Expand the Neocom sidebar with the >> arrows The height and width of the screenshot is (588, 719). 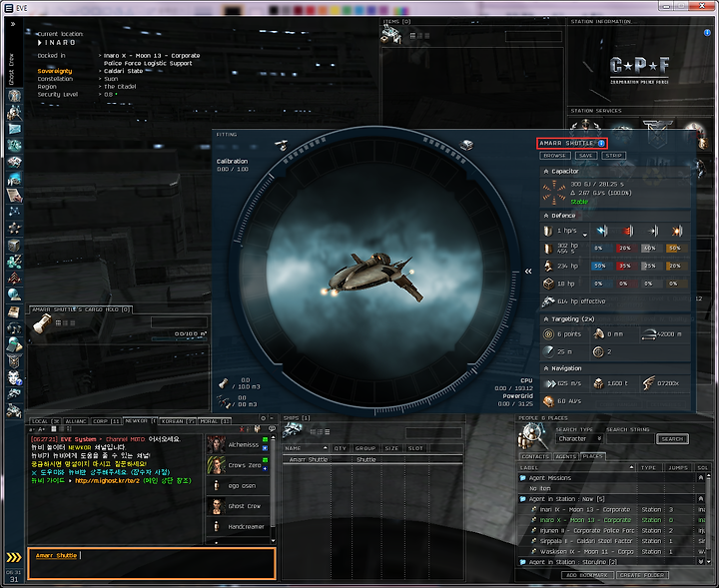pyautogui.click(x=13, y=24)
